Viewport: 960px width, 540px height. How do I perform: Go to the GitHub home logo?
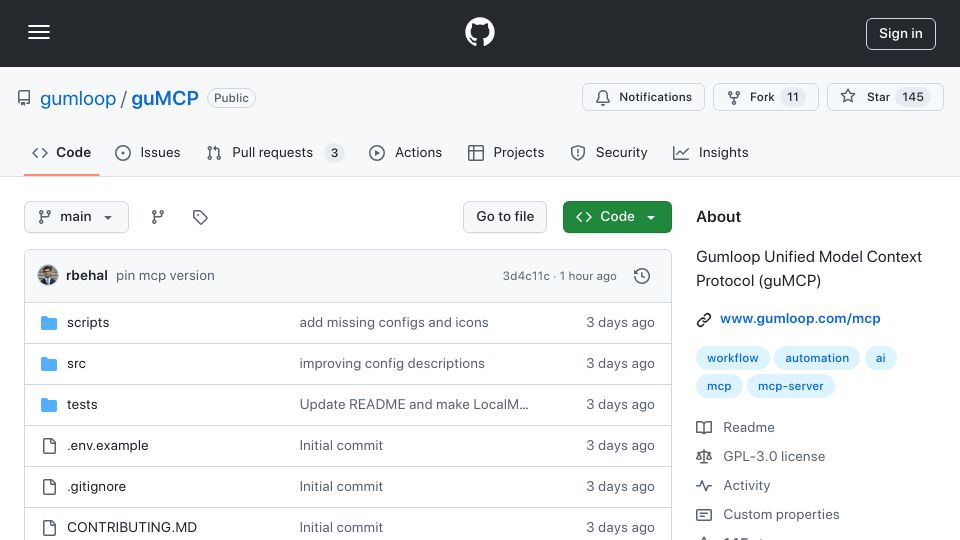click(x=479, y=32)
